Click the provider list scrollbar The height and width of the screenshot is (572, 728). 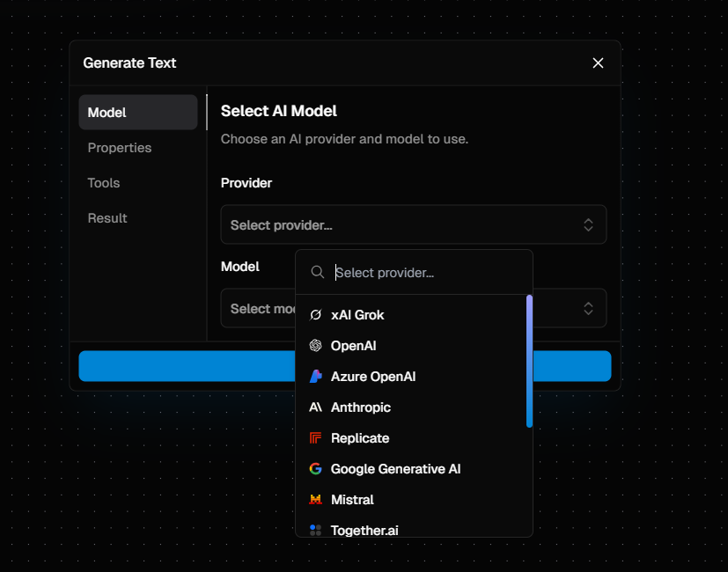(x=529, y=362)
